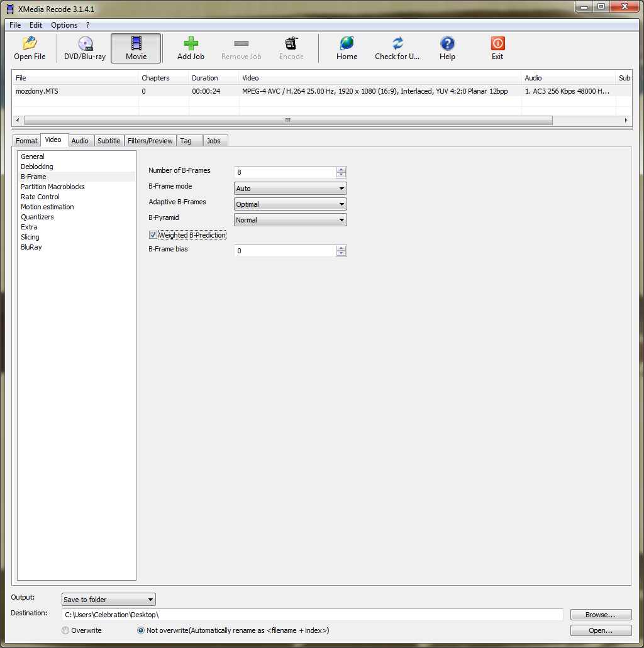Increase Number of B-Frames with up arrow
Viewport: 644px width, 648px height.
(341, 170)
